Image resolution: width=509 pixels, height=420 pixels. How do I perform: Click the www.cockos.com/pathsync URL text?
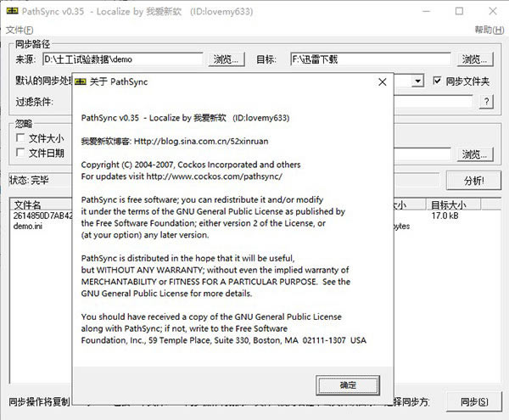[215, 176]
